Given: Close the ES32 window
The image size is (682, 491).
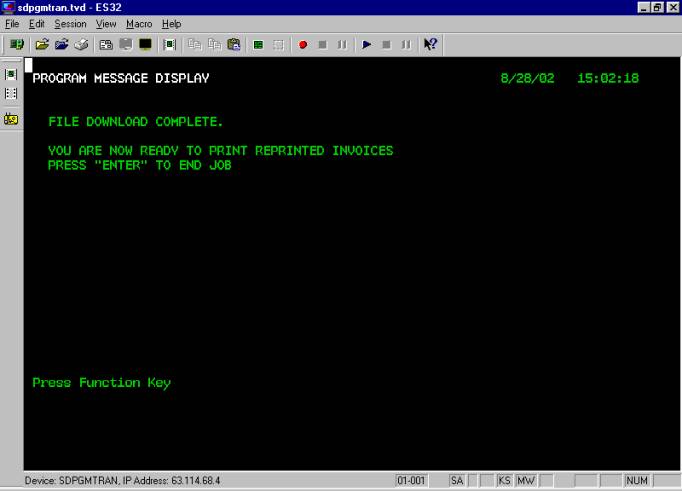Looking at the screenshot, I should 671,7.
